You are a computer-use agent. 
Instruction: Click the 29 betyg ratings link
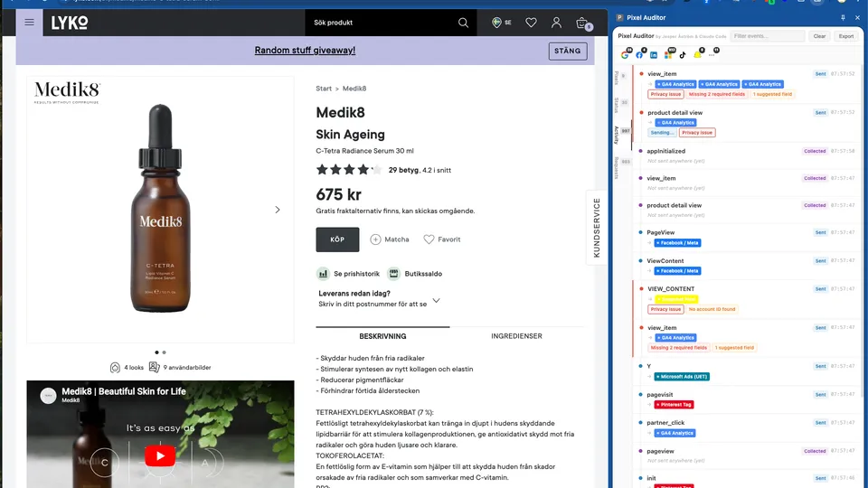(x=403, y=171)
